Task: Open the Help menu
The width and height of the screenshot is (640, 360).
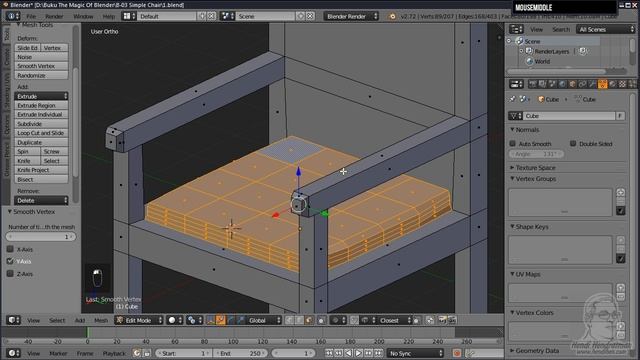Action: coord(109,16)
